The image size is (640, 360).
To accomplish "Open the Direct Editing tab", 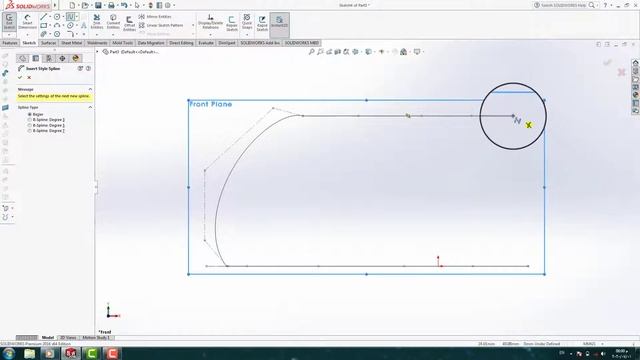I will coord(181,43).
